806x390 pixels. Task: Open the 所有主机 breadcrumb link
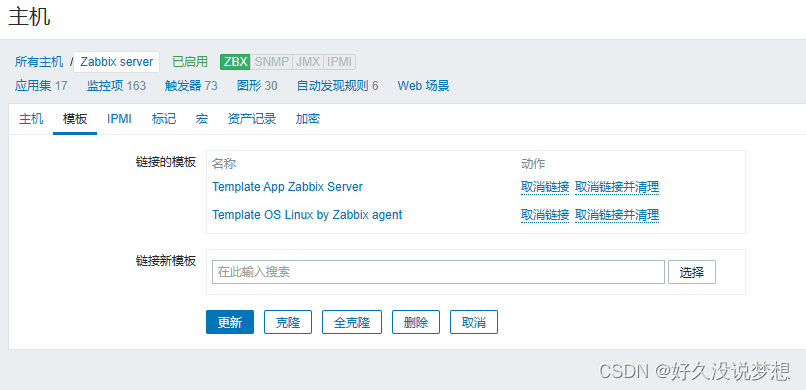pyautogui.click(x=39, y=62)
